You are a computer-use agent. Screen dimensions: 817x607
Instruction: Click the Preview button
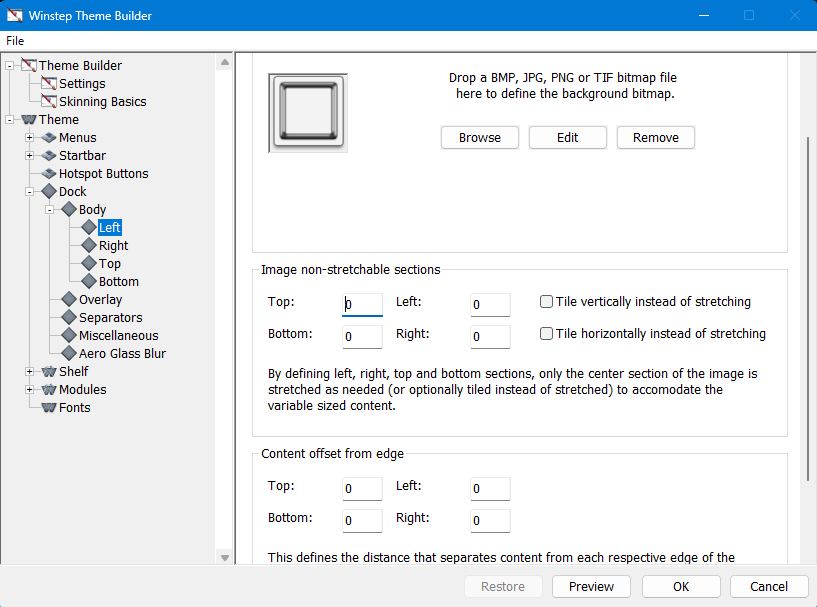click(x=591, y=587)
